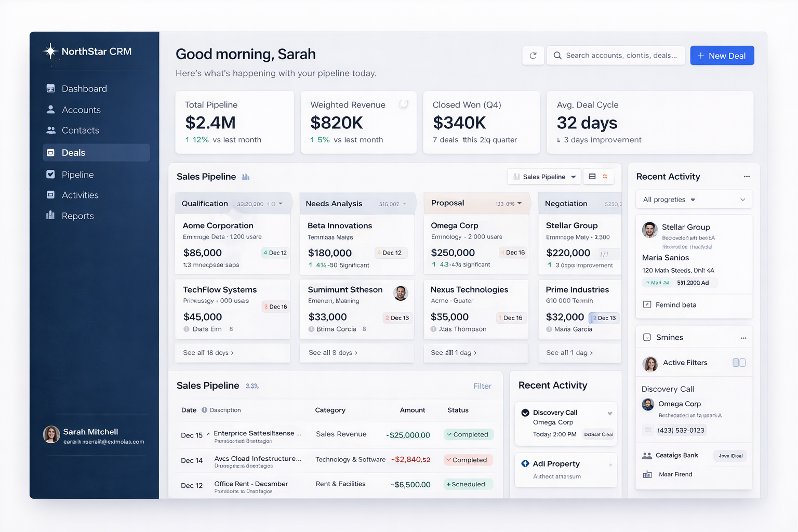Screen dimensions: 798x532
Task: Open the Sales Pipeline view dropdown
Action: tap(544, 177)
